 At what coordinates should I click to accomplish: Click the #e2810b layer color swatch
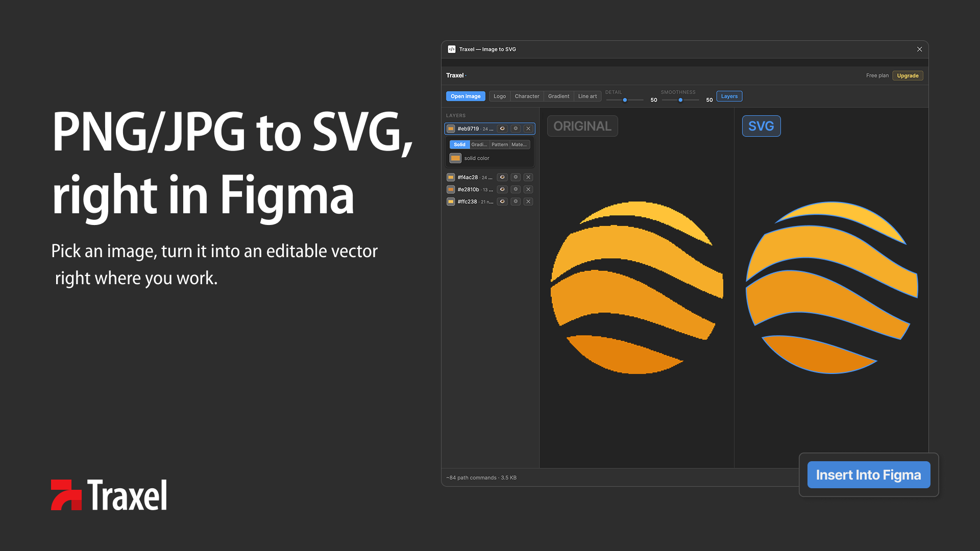point(451,189)
